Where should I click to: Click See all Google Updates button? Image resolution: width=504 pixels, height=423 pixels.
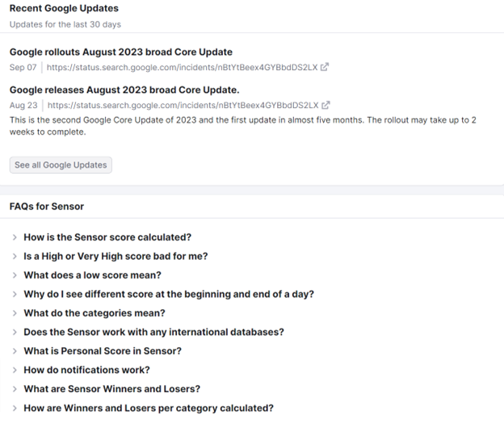tap(61, 165)
